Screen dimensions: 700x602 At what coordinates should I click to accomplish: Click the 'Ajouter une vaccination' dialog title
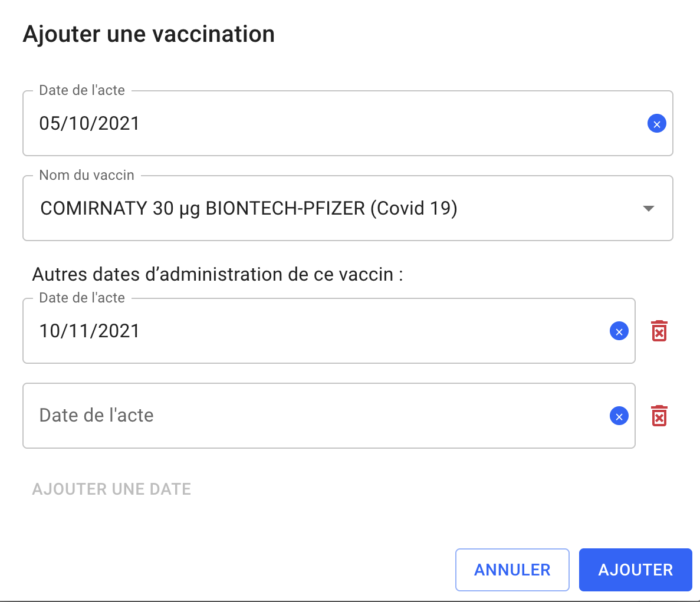(x=149, y=34)
